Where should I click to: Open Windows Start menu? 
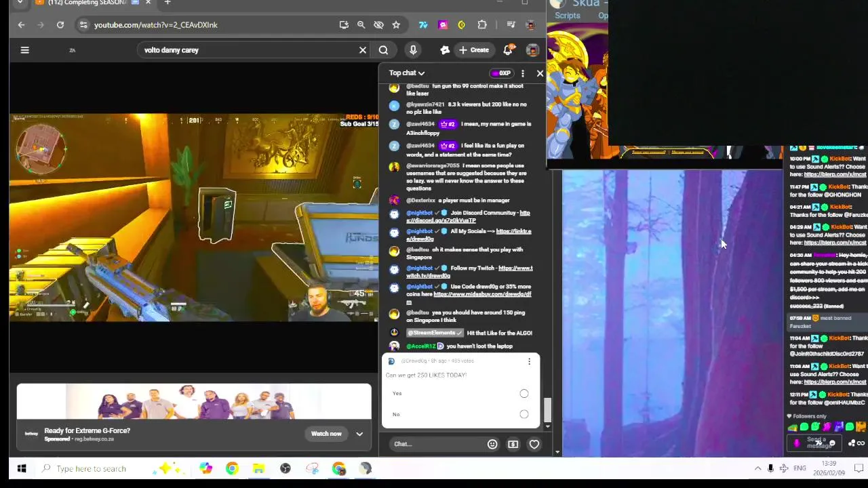pyautogui.click(x=22, y=468)
